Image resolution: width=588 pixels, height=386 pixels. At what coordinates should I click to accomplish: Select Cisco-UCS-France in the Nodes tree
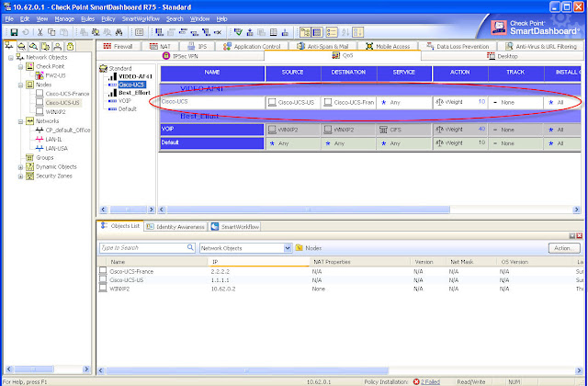click(x=67, y=94)
